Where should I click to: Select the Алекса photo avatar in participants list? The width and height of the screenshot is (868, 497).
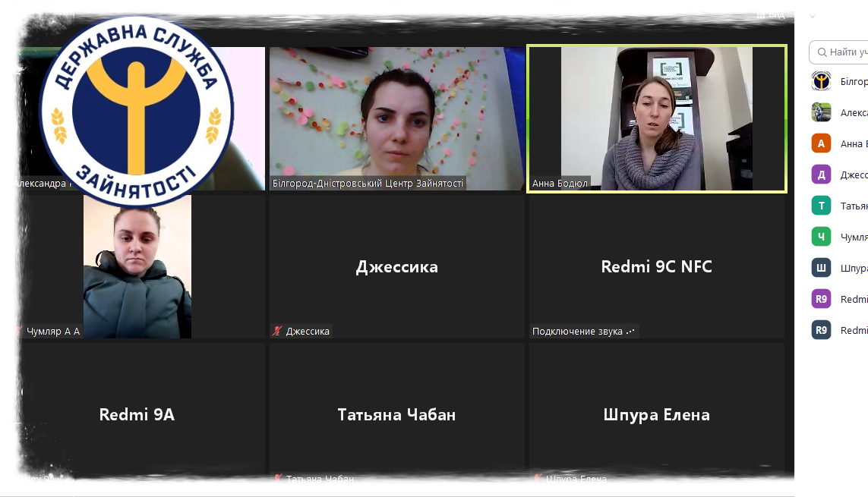821,112
